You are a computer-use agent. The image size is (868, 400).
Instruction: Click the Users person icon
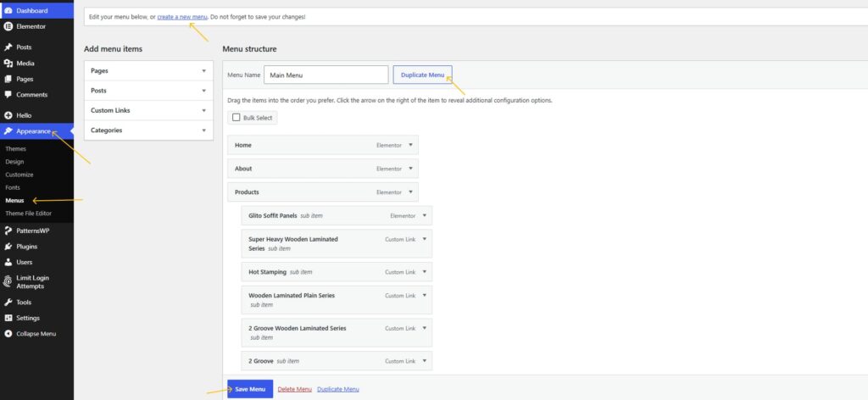click(8, 262)
